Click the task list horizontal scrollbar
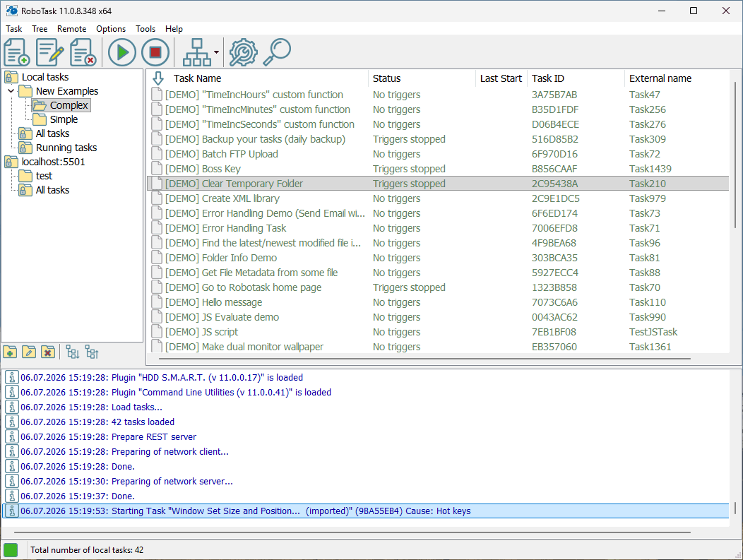Viewport: 743px width, 560px height. pyautogui.click(x=424, y=359)
